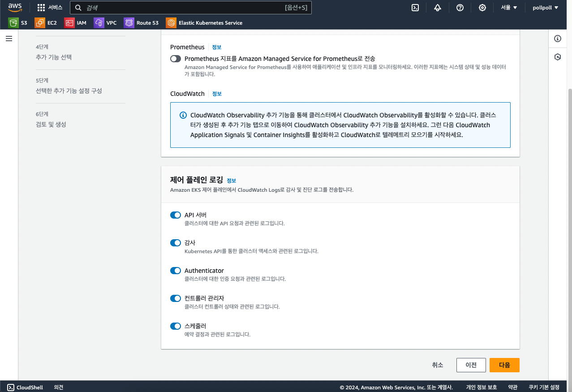
Task: Open 의견 feedback link in footer
Action: tap(59, 387)
